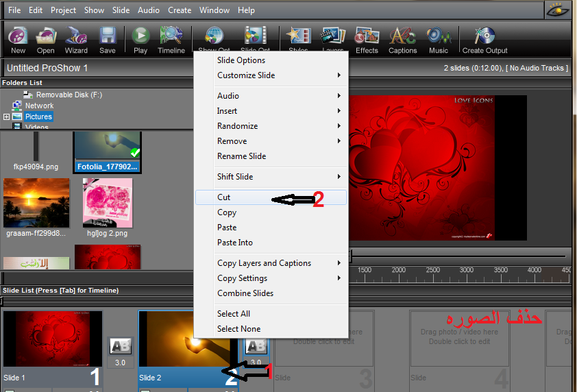Select Combine Slides in context menu
This screenshot has height=392, width=577.
pos(245,293)
